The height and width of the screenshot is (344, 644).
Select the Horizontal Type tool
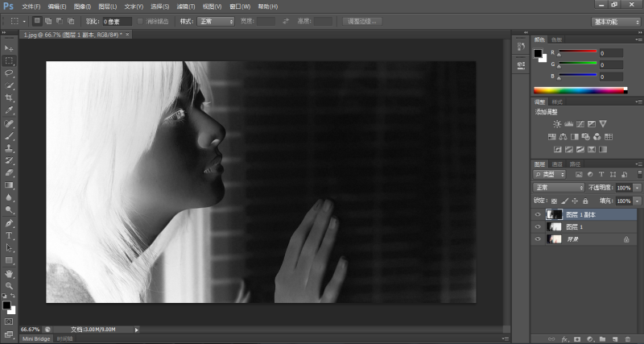[9, 235]
